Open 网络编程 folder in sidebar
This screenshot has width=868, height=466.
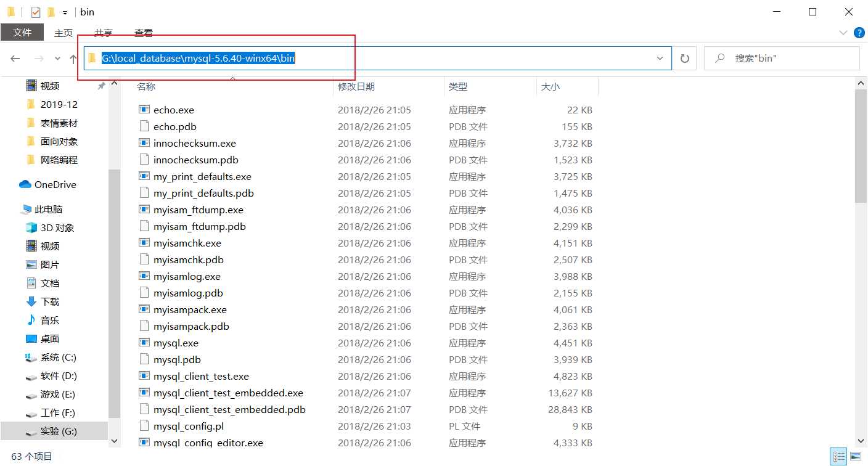tap(59, 160)
